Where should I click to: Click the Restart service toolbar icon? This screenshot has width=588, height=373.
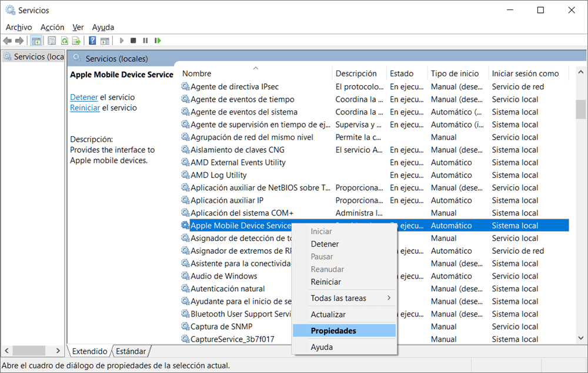click(x=158, y=41)
